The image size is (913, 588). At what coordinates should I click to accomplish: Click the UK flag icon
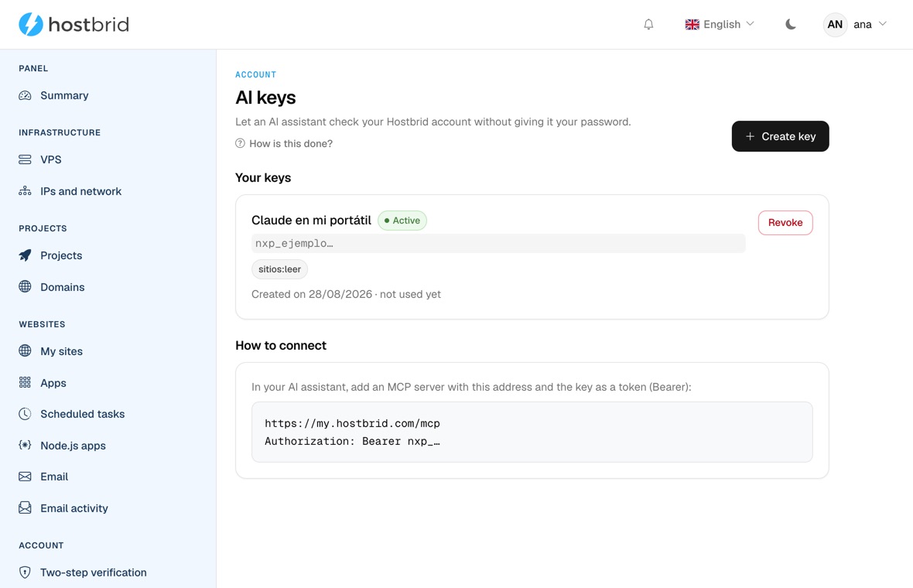(x=692, y=25)
